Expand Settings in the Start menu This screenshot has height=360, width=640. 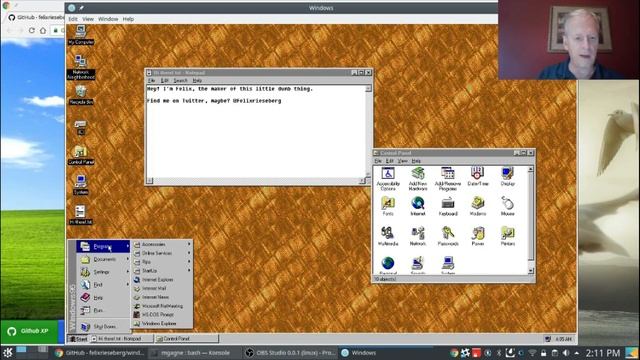coord(103,272)
